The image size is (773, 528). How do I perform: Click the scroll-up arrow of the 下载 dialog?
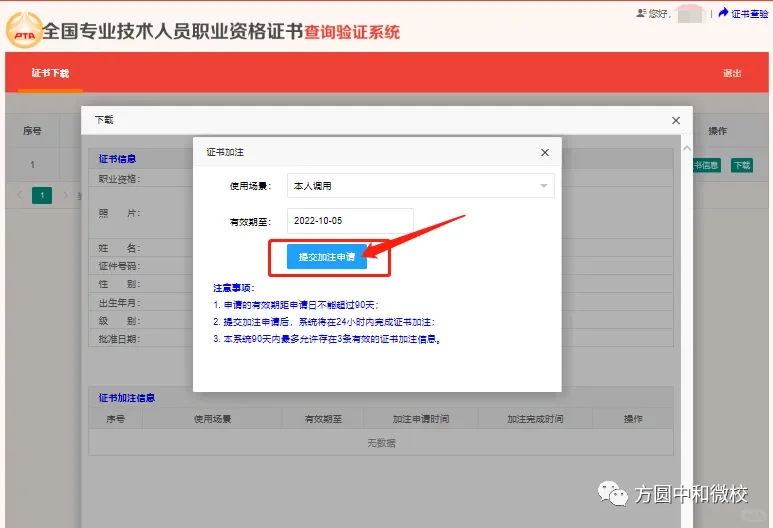[x=687, y=148]
